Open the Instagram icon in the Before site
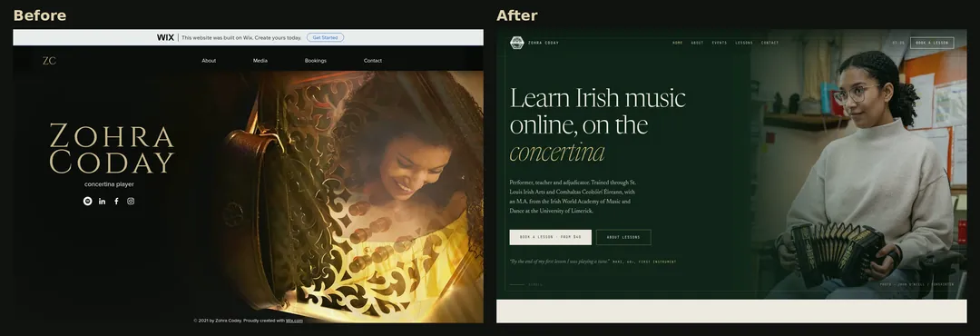 click(x=131, y=201)
